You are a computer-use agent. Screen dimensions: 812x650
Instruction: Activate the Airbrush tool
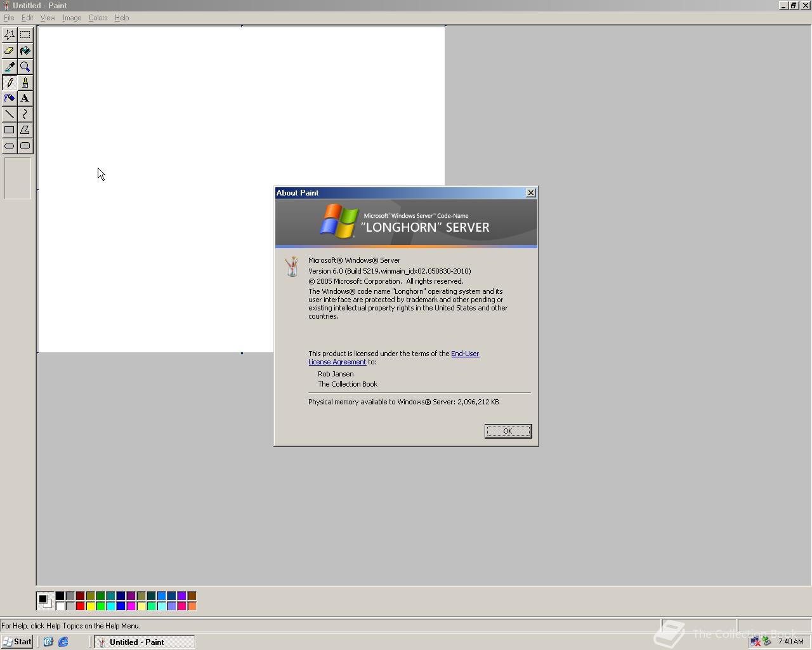pos(10,98)
